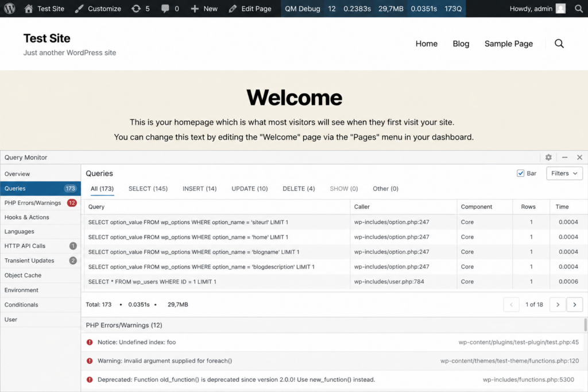Switch to the SHOW (0) tab
The width and height of the screenshot is (588, 392).
[344, 188]
